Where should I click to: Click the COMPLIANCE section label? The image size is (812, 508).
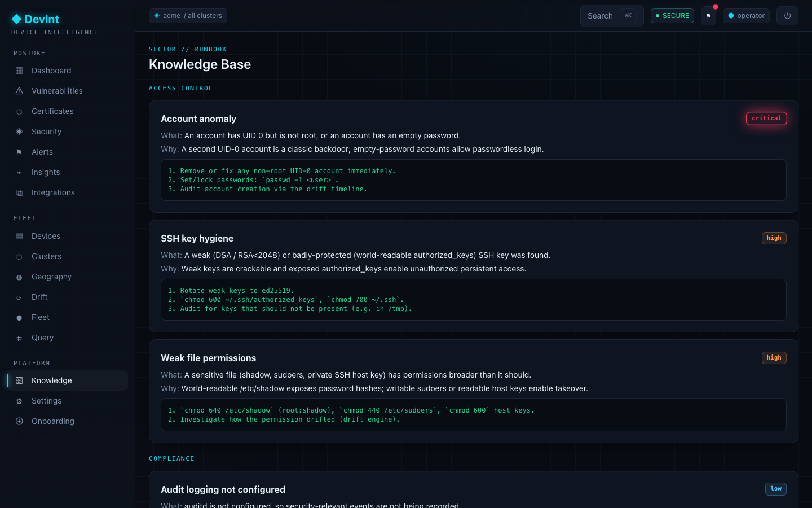(171, 458)
